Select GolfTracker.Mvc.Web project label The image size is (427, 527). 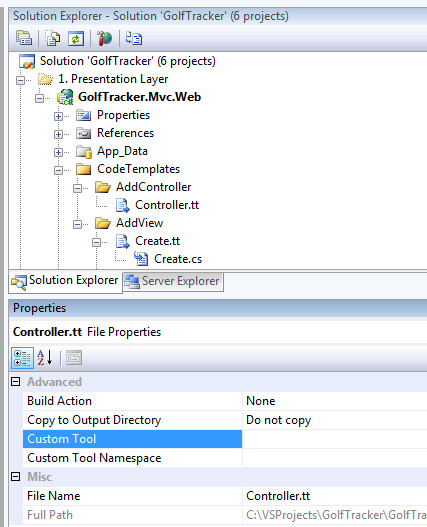140,97
